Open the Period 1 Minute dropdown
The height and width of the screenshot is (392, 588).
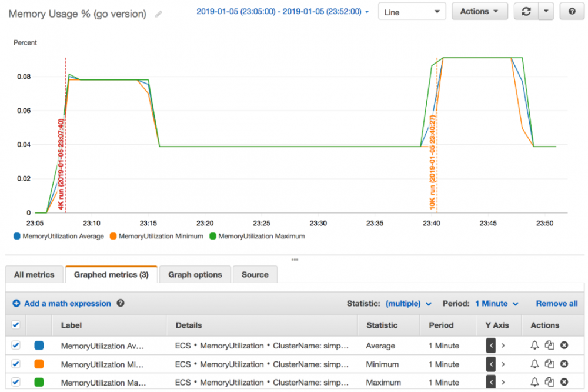click(x=497, y=303)
